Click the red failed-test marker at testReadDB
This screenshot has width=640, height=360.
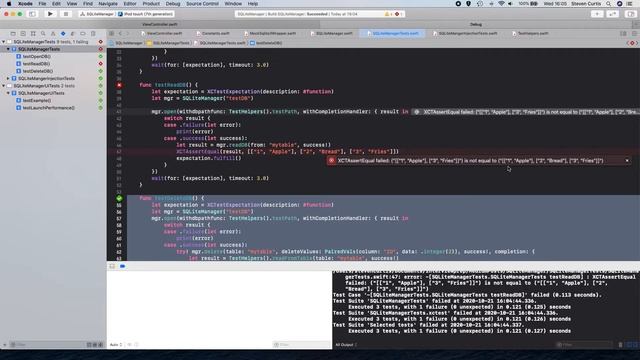[119, 85]
